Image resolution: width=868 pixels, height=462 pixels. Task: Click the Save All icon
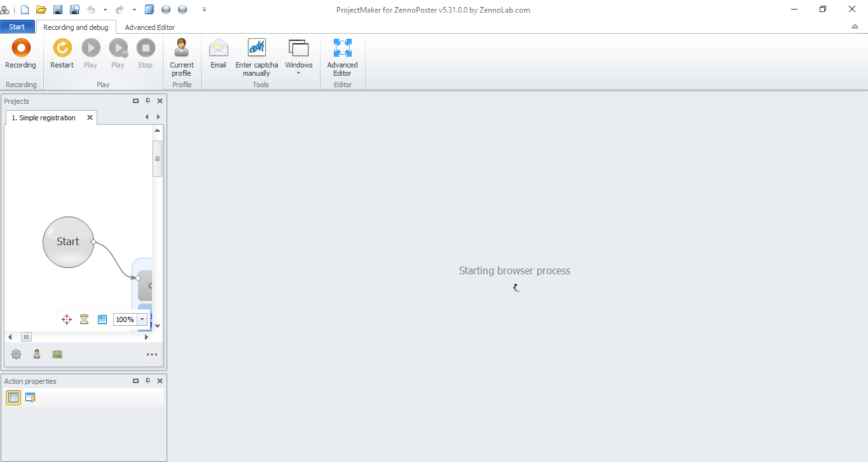pyautogui.click(x=74, y=10)
